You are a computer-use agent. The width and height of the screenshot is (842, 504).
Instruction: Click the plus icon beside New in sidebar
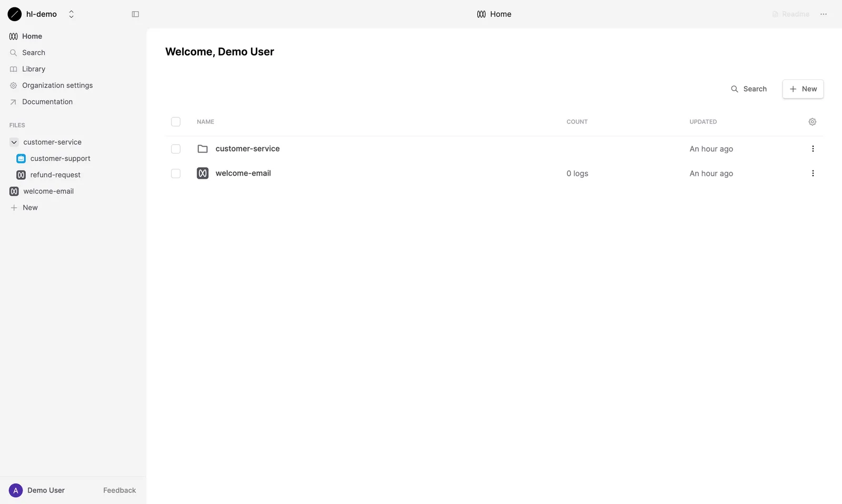click(x=14, y=208)
